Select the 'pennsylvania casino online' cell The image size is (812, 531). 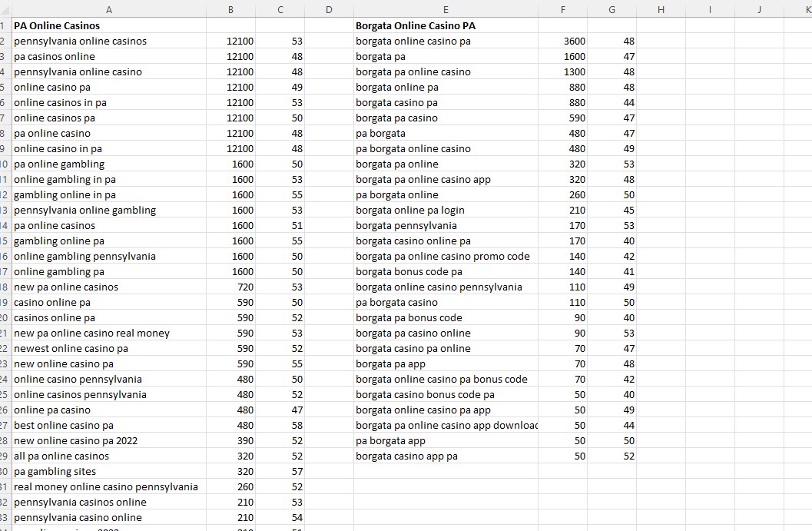click(109, 517)
